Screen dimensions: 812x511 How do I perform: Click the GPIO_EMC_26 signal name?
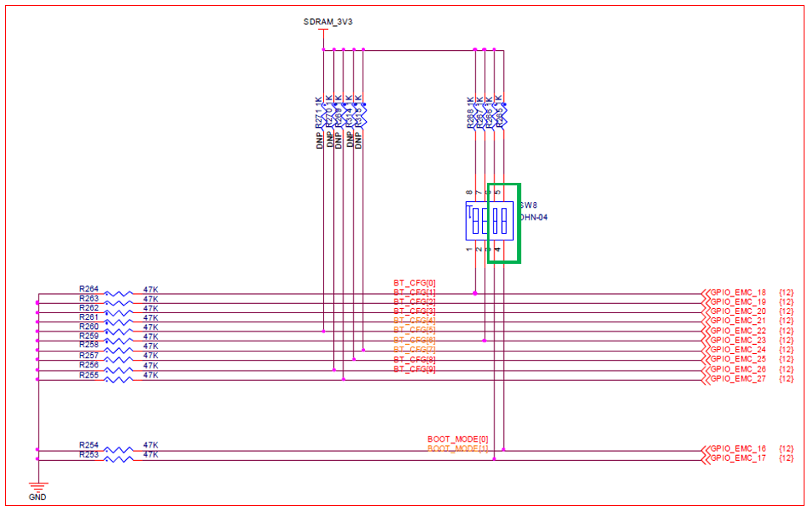(738, 369)
